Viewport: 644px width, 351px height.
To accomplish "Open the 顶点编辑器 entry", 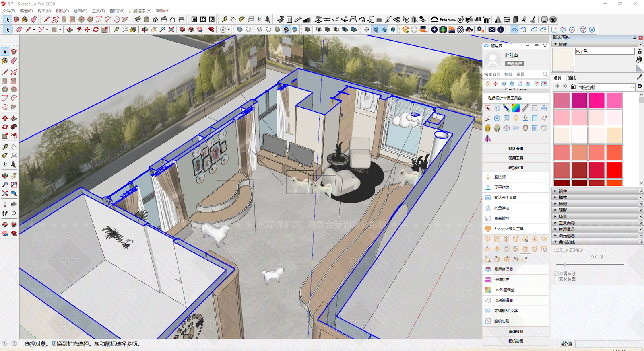I will (x=516, y=301).
